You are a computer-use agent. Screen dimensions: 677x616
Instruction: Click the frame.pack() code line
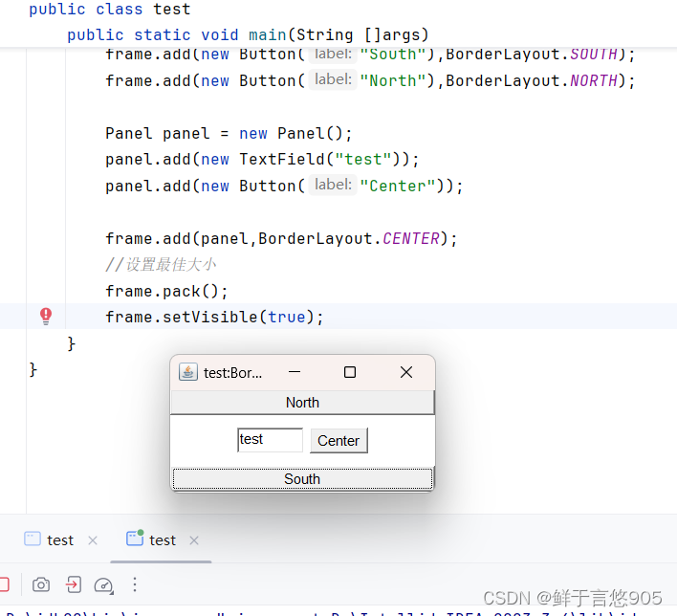166,291
